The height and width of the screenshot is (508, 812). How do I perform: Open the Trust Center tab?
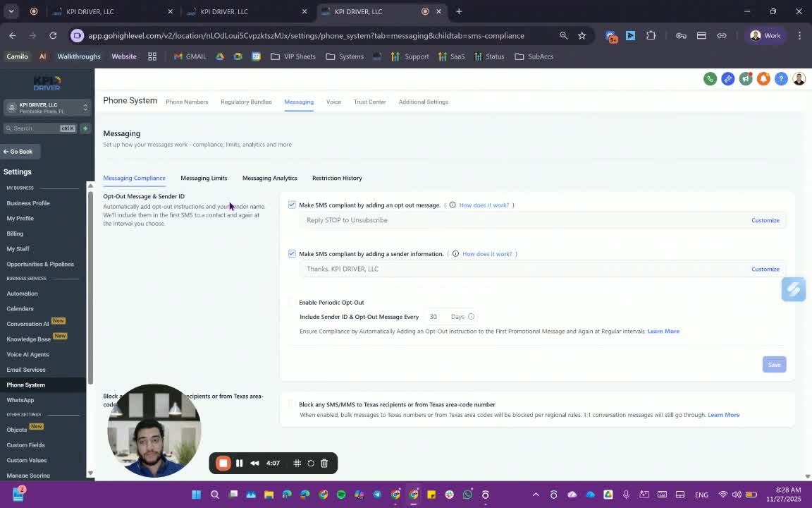pyautogui.click(x=370, y=102)
